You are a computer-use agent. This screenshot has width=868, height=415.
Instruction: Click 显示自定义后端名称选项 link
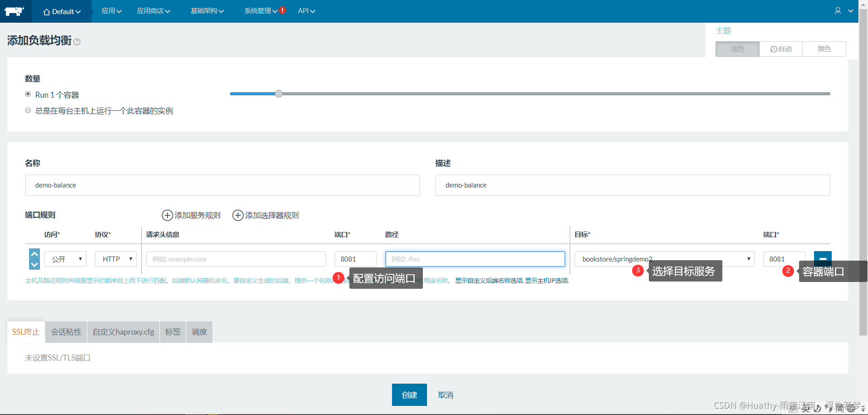pyautogui.click(x=489, y=281)
